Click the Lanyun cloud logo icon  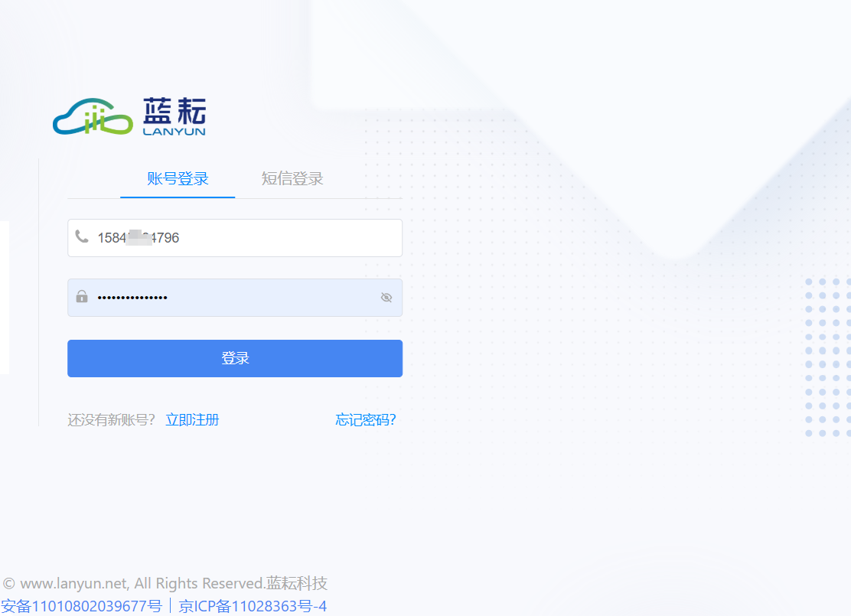pos(93,116)
